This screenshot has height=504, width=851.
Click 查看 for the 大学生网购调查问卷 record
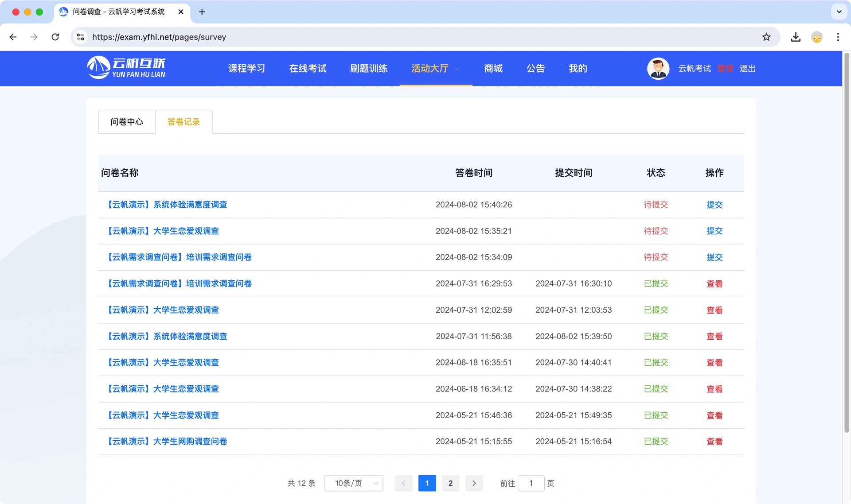pos(714,442)
